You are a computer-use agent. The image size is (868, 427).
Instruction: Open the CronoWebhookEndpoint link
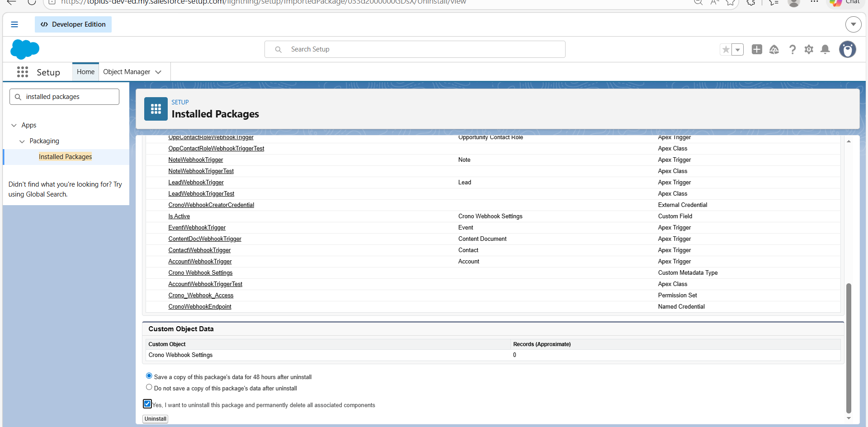coord(200,307)
